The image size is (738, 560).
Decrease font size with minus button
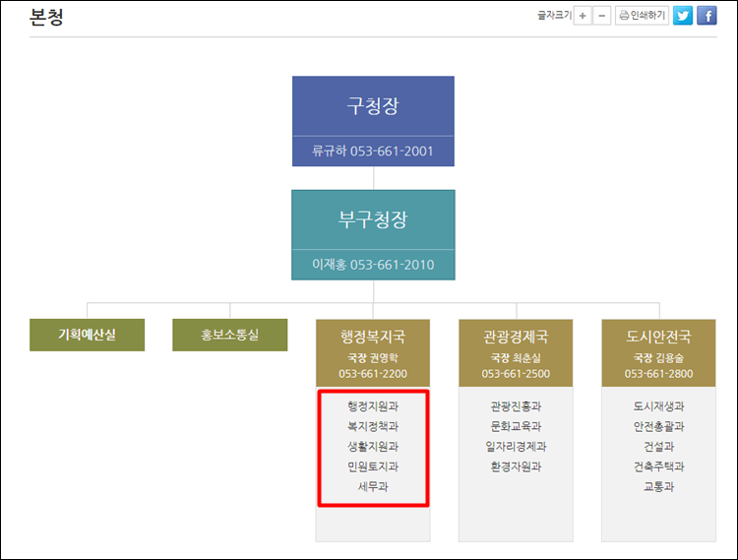point(601,16)
